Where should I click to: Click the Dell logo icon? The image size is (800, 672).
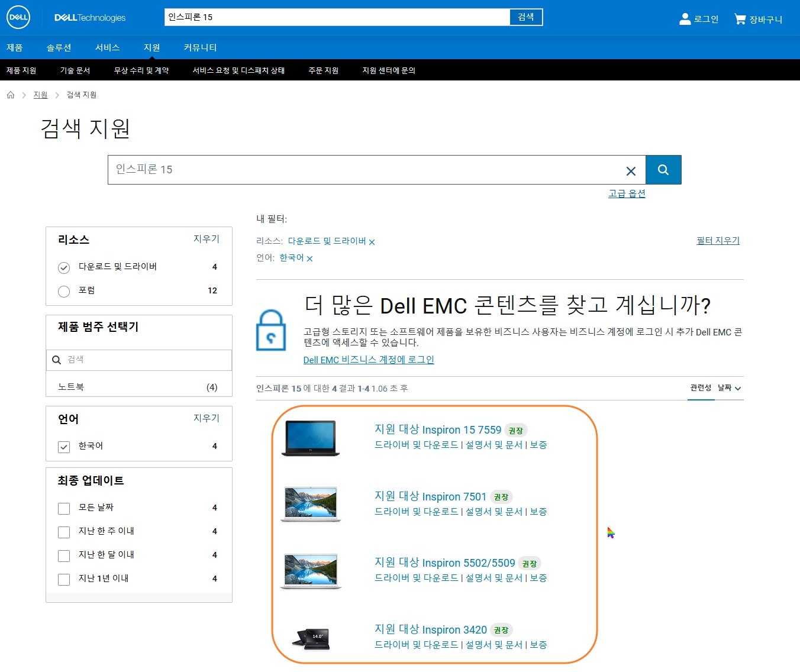tap(18, 17)
